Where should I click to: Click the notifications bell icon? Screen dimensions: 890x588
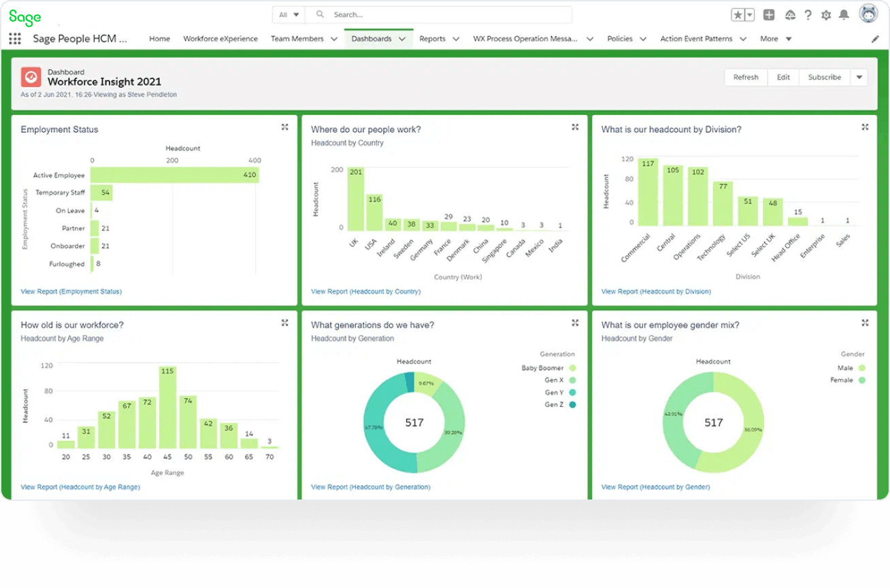click(x=844, y=14)
